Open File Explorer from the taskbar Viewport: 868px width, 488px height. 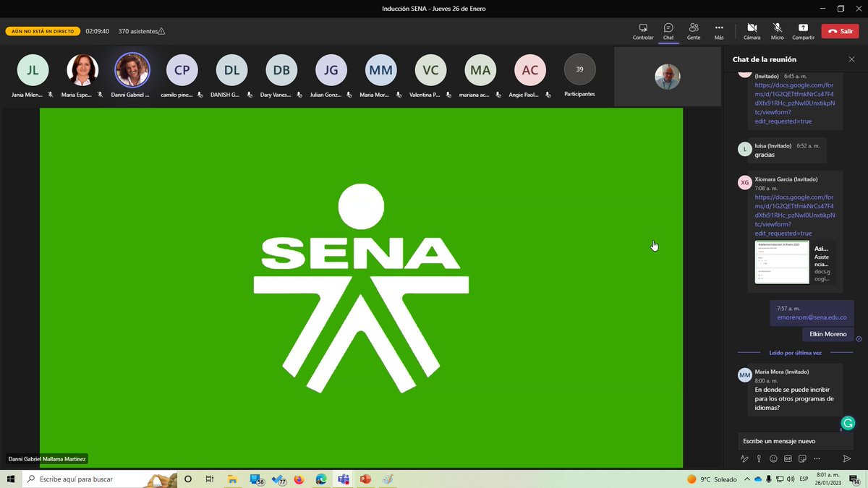(x=233, y=479)
